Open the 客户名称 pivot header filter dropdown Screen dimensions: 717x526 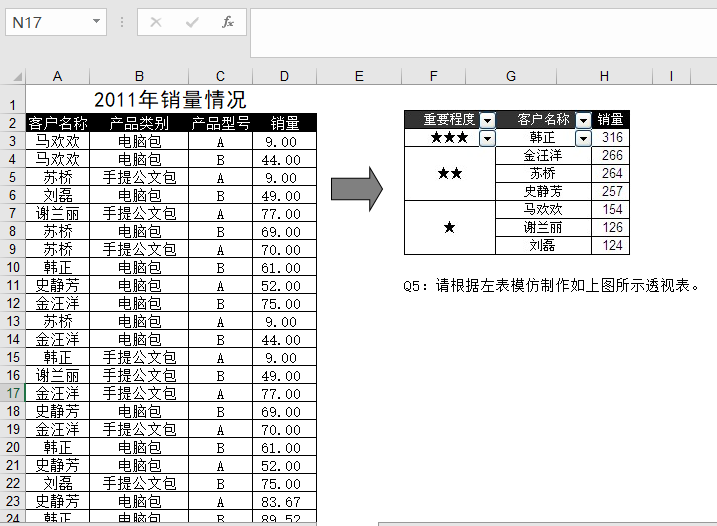point(583,120)
